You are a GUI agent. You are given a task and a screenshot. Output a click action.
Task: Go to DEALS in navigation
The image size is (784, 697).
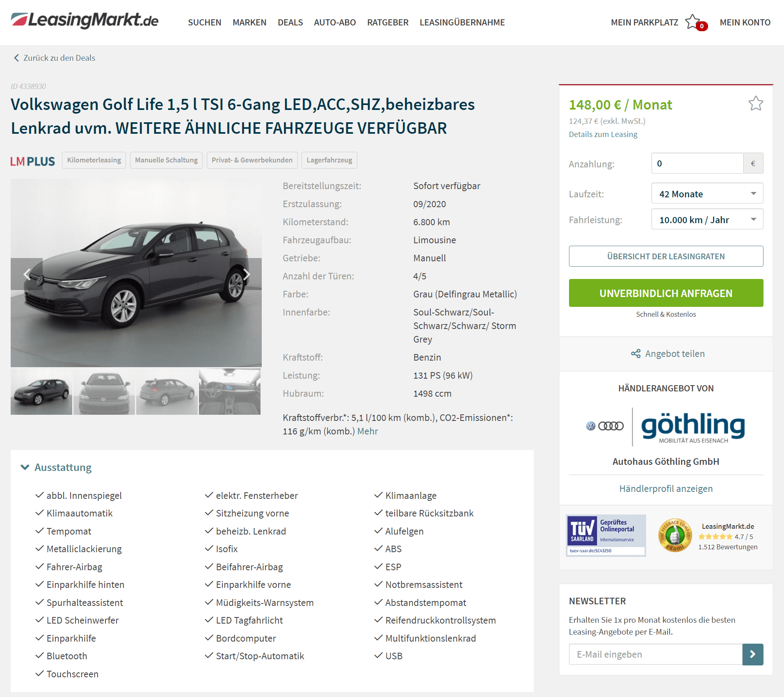290,23
